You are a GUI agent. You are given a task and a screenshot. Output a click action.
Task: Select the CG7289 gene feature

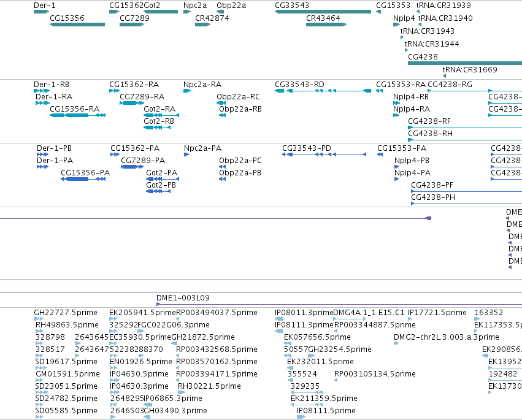pos(132,25)
